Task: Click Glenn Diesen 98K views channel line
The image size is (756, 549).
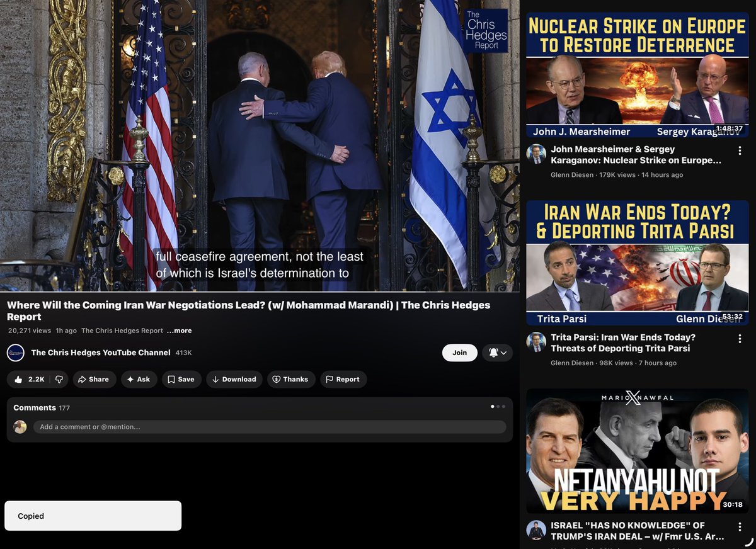Action: tap(614, 363)
